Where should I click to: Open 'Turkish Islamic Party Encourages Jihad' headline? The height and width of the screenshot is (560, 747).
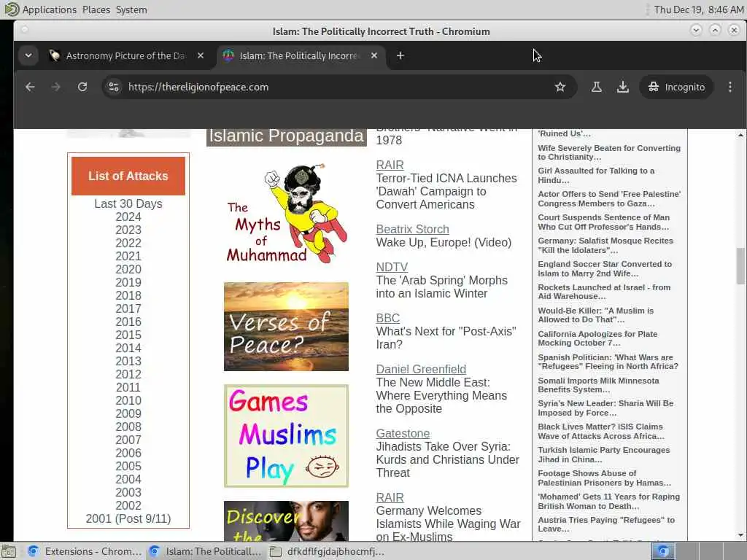pyautogui.click(x=603, y=454)
